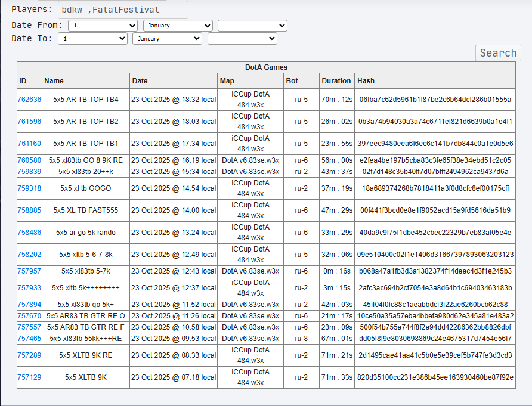Click the Players input field
Image resolution: width=532 pixels, height=406 pixels.
[123, 10]
